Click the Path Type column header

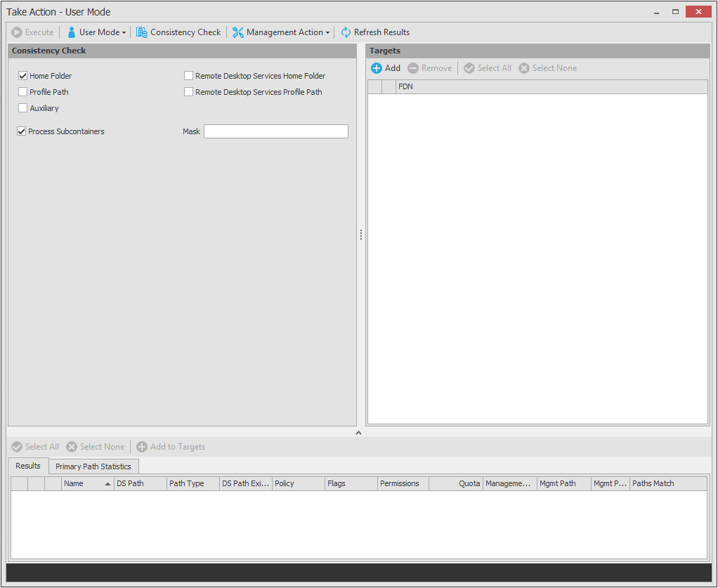coord(192,483)
